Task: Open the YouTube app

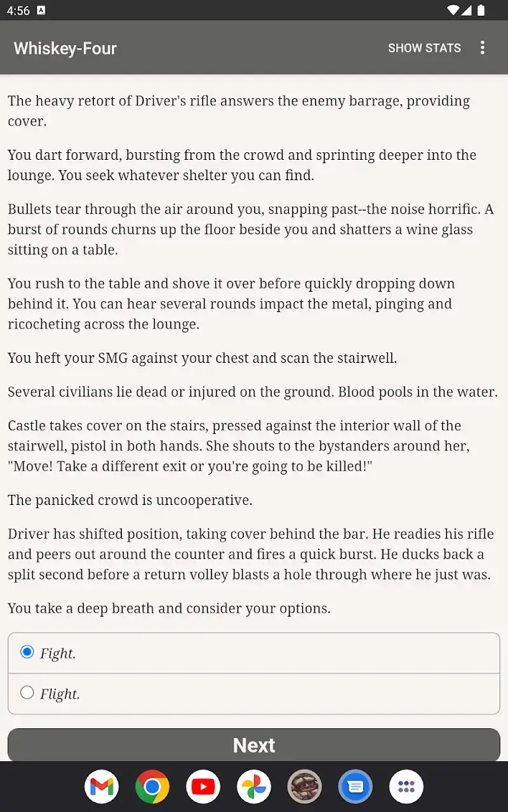Action: pos(203,786)
